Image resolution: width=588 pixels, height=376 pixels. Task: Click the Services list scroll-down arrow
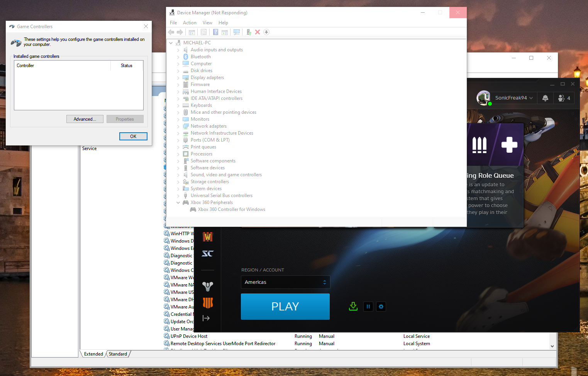coord(552,346)
